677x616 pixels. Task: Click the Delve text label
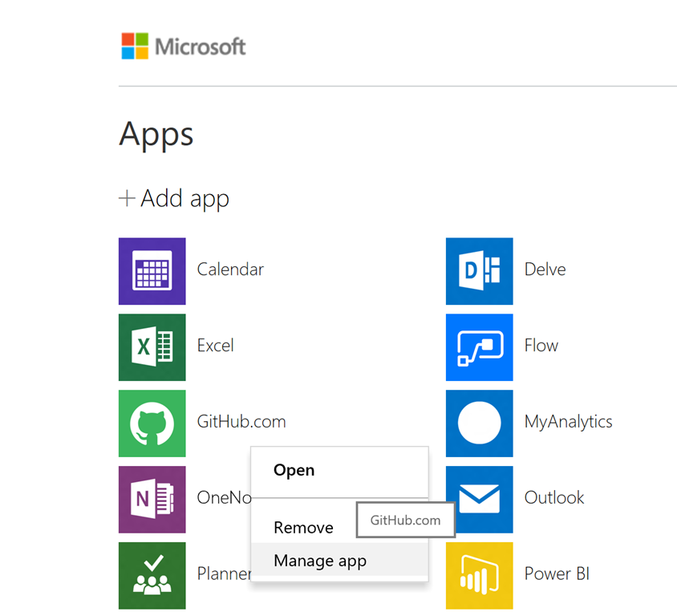pos(545,270)
